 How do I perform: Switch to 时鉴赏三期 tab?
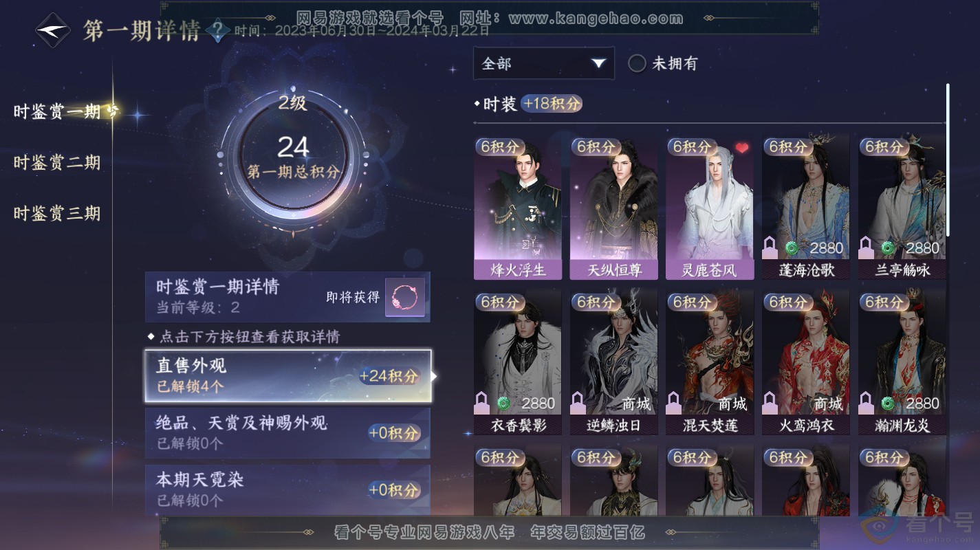(x=57, y=214)
